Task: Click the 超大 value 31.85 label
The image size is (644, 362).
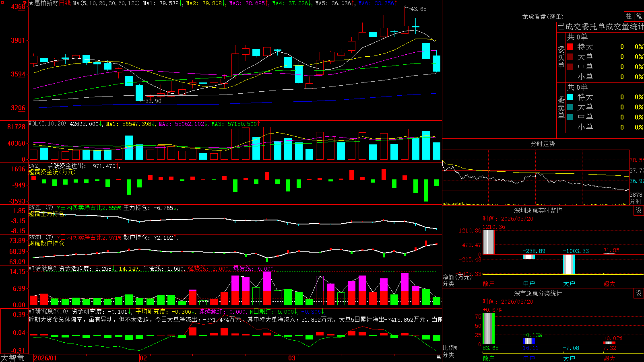Action: click(611, 251)
